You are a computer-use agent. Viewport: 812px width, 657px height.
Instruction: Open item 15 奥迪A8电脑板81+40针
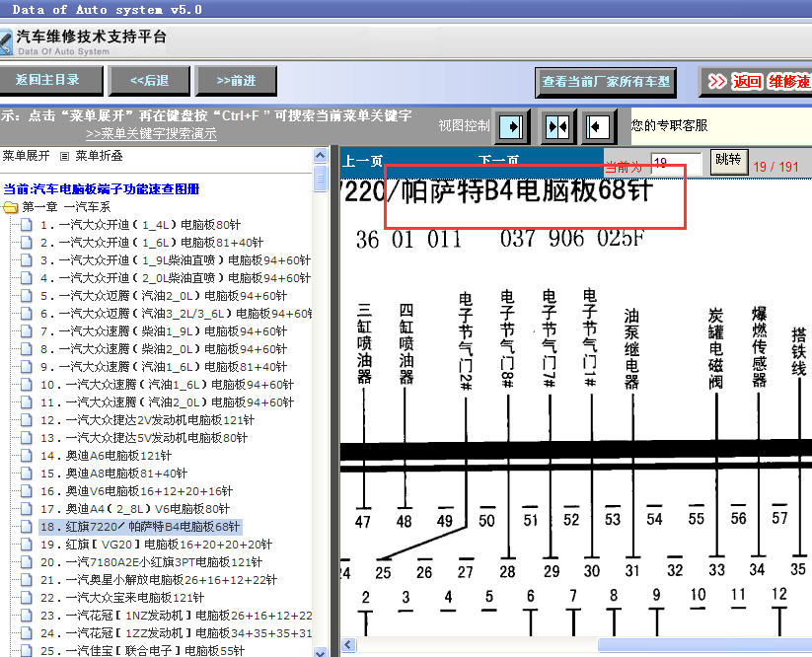(113, 474)
